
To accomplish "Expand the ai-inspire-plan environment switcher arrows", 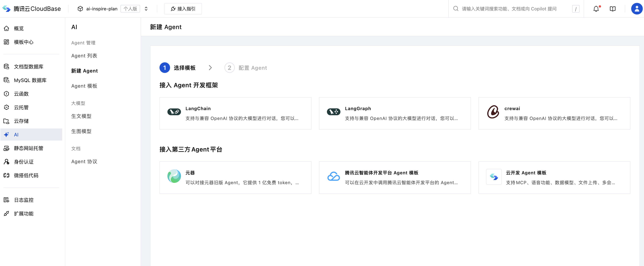I will 146,9.
